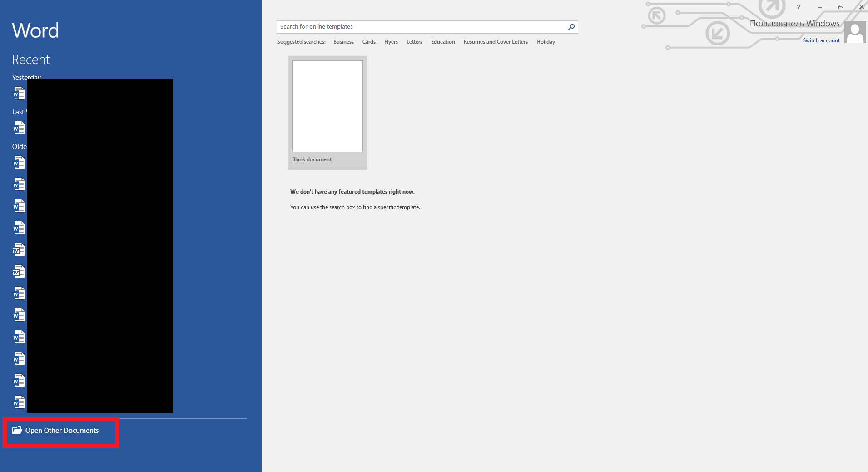
Task: Select the Cards suggested search
Action: (369, 42)
